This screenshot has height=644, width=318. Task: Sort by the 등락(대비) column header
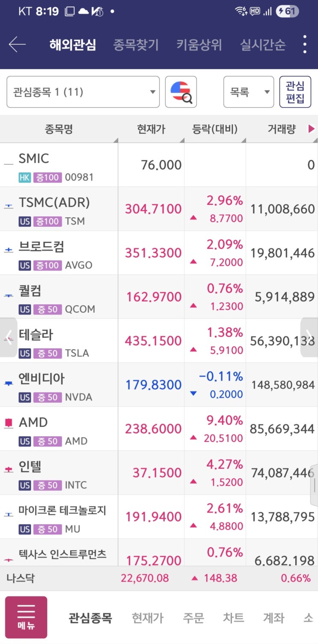[215, 129]
